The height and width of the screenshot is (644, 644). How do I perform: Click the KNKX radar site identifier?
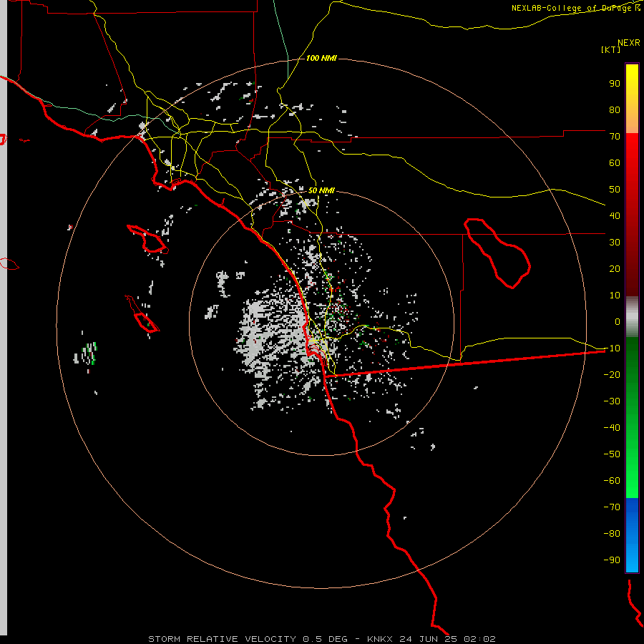(x=380, y=639)
